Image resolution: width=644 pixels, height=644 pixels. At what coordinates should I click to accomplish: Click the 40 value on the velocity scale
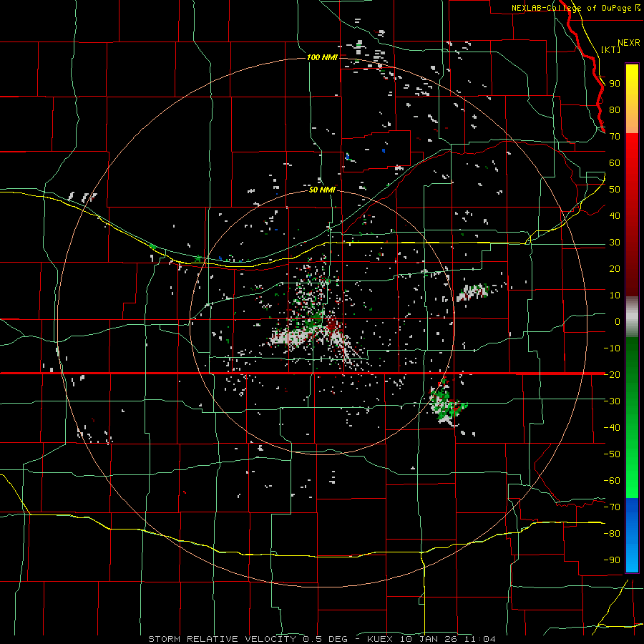615,216
